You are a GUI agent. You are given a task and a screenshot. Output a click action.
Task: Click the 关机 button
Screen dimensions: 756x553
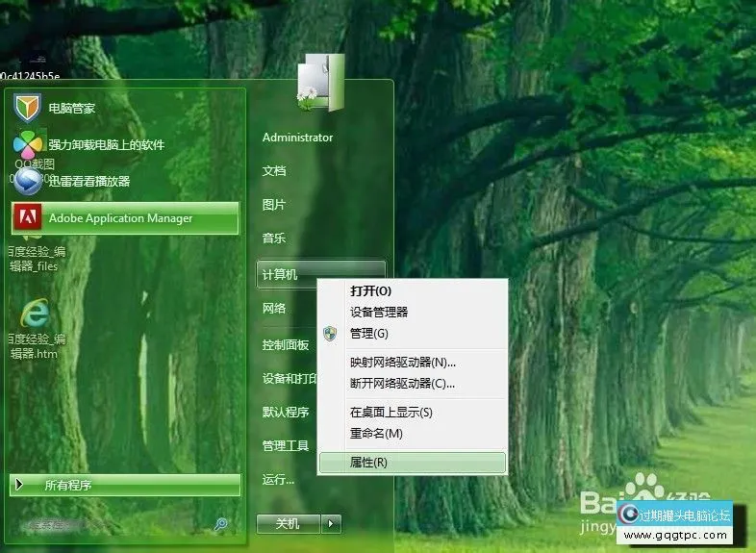tap(289, 523)
